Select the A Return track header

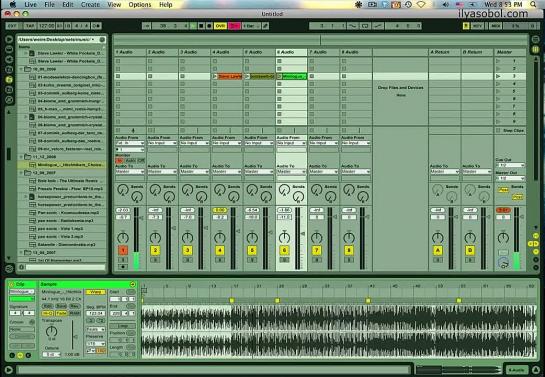[444, 52]
